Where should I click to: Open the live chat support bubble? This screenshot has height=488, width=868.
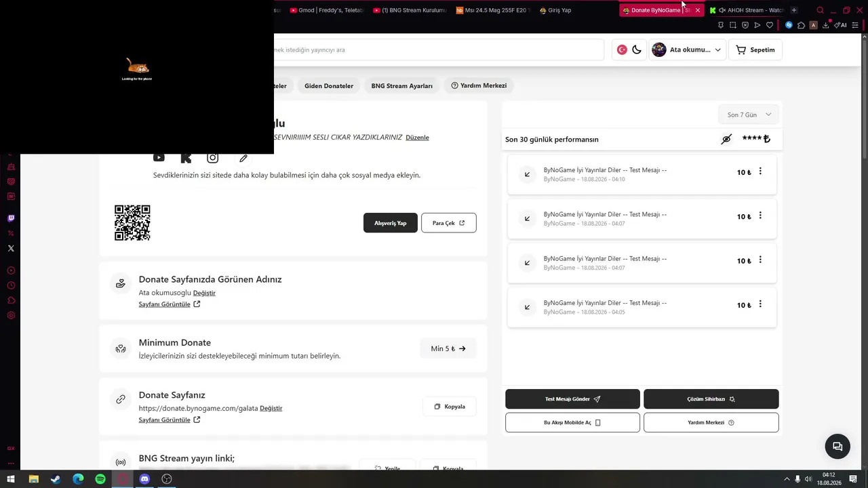pyautogui.click(x=837, y=446)
